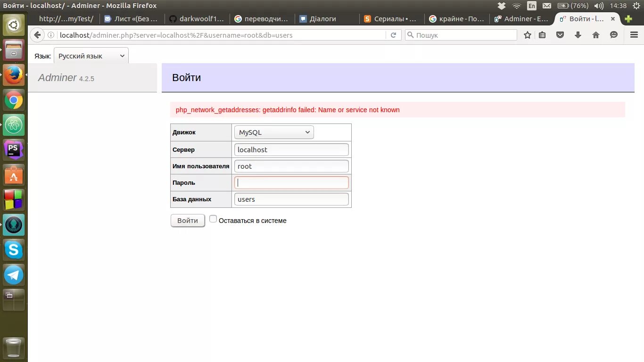Open the En keyboard layout indicator
644x362 pixels.
532,6
